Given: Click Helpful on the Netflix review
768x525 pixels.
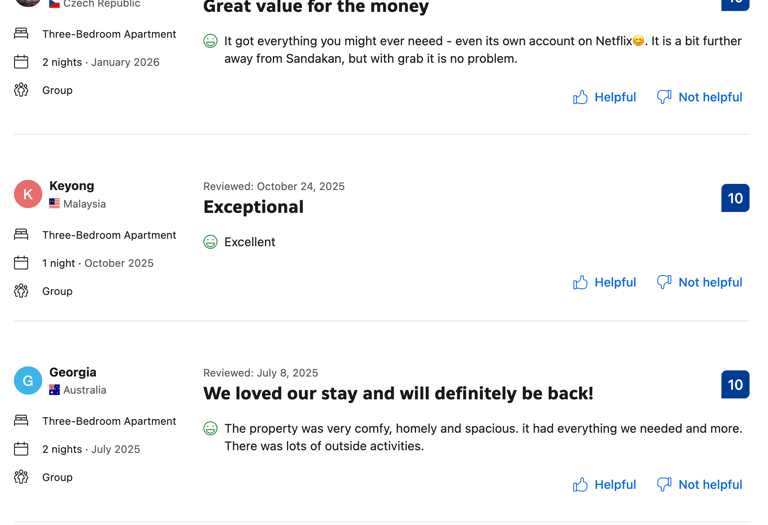Looking at the screenshot, I should point(604,97).
